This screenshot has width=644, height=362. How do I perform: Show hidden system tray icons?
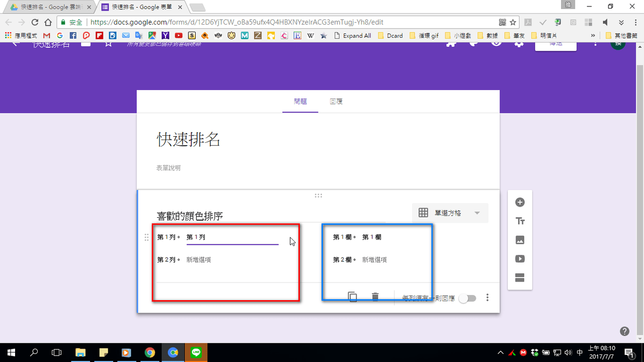point(501,352)
